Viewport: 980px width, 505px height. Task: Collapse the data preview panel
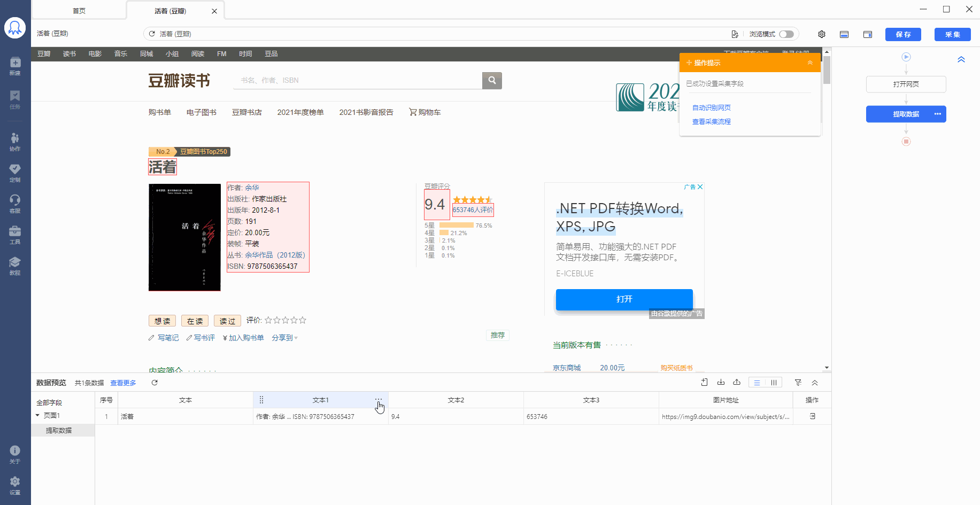coord(815,383)
